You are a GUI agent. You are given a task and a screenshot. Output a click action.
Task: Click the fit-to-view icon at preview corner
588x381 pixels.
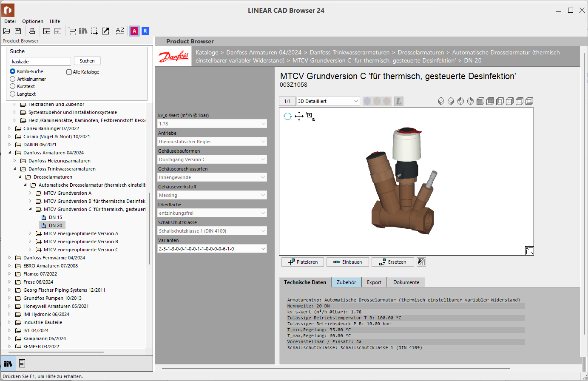coord(529,251)
